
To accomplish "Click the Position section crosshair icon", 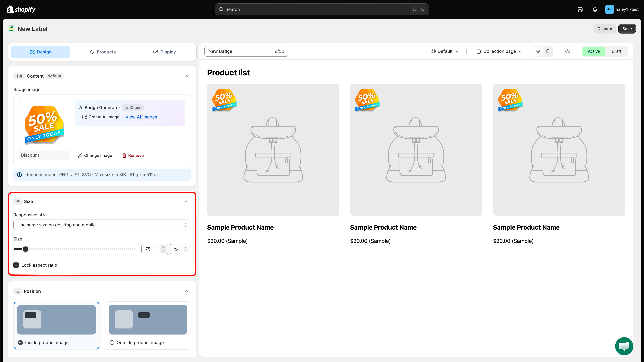I will (18, 291).
